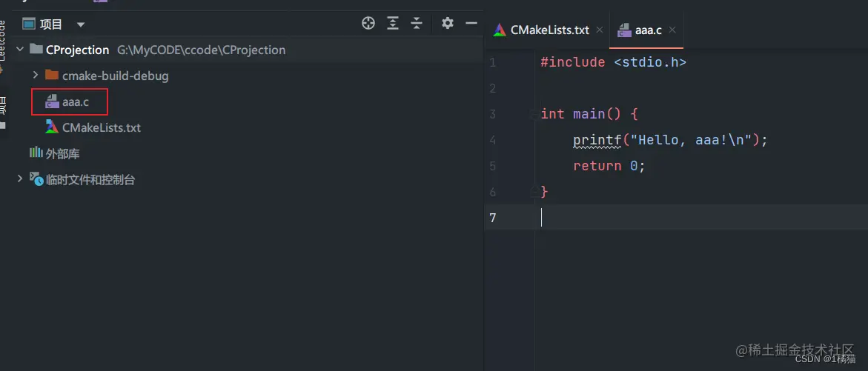The image size is (868, 371).
Task: Click the path G:\MyCODE\ccode\CProjection text
Action: [202, 50]
